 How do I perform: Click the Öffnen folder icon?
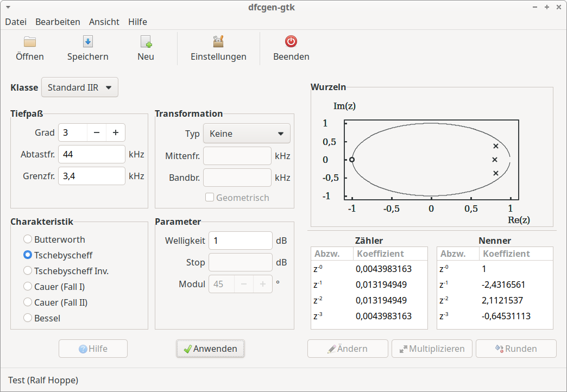click(30, 42)
